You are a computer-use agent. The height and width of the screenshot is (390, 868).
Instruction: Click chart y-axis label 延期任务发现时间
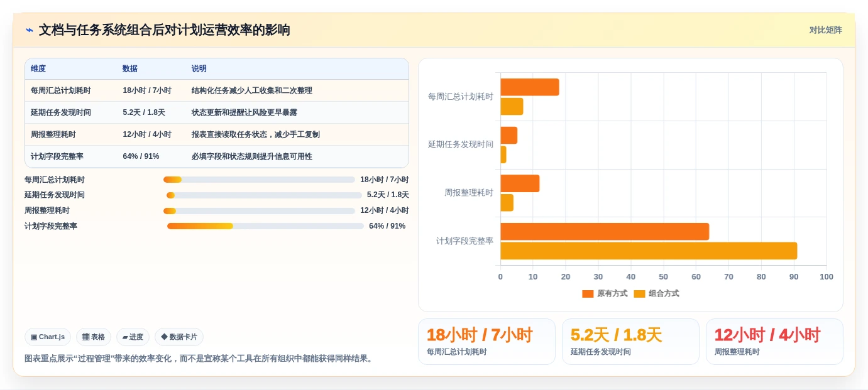[461, 144]
